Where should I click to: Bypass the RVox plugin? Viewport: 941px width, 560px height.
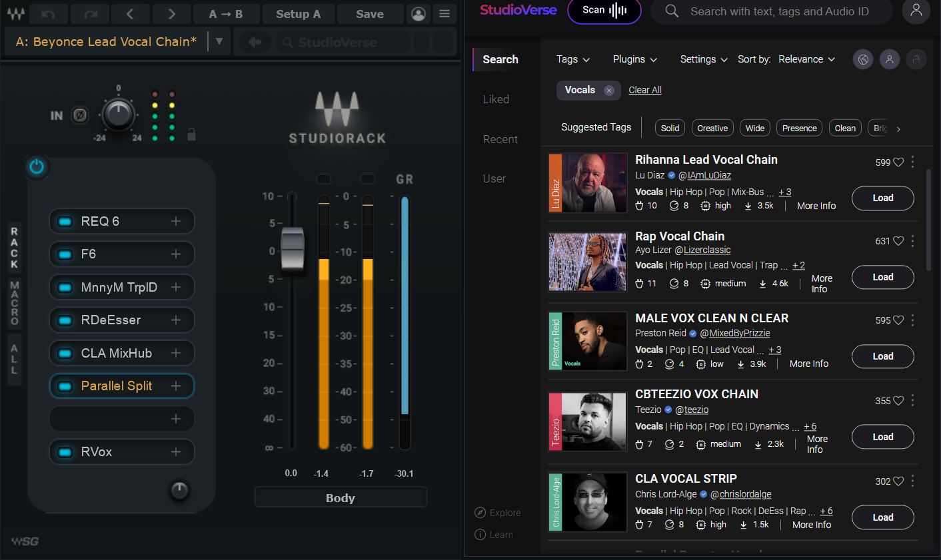tap(65, 451)
